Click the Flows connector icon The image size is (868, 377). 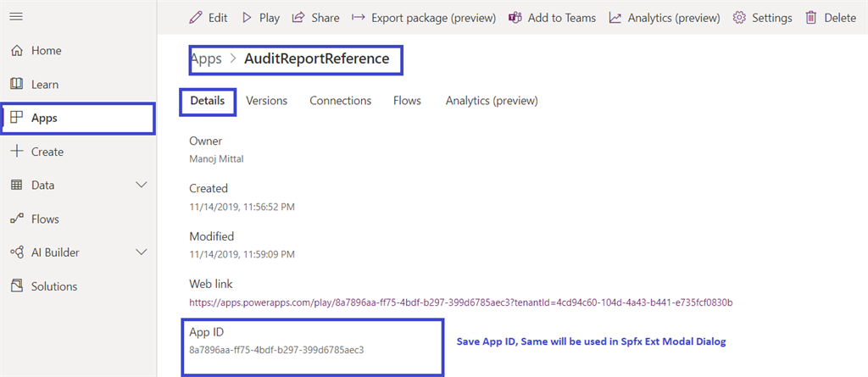[17, 219]
